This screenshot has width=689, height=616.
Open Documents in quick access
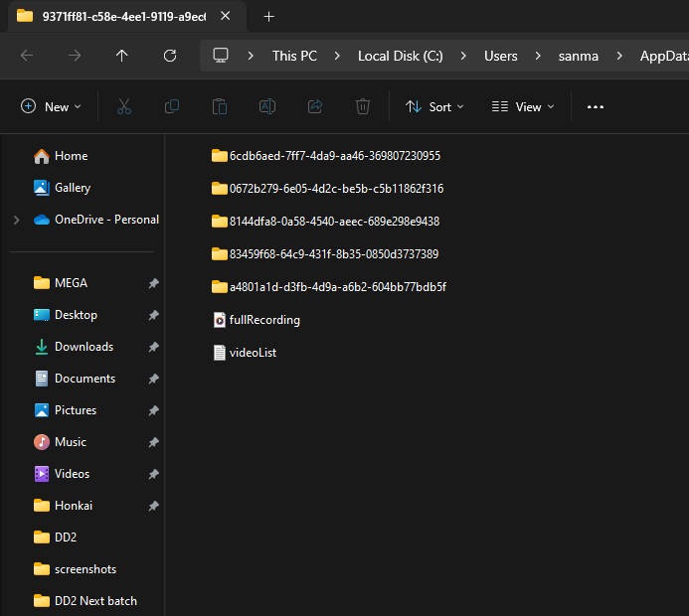click(x=75, y=378)
